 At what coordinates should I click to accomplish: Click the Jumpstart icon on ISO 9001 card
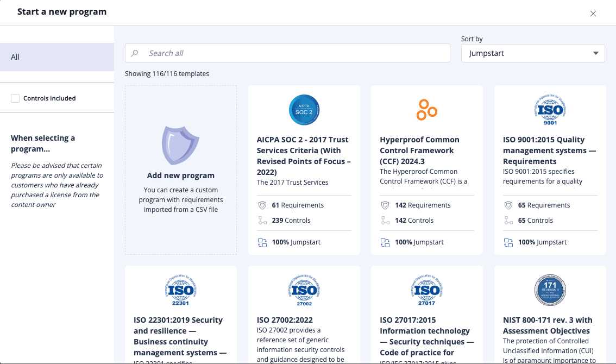[508, 242]
